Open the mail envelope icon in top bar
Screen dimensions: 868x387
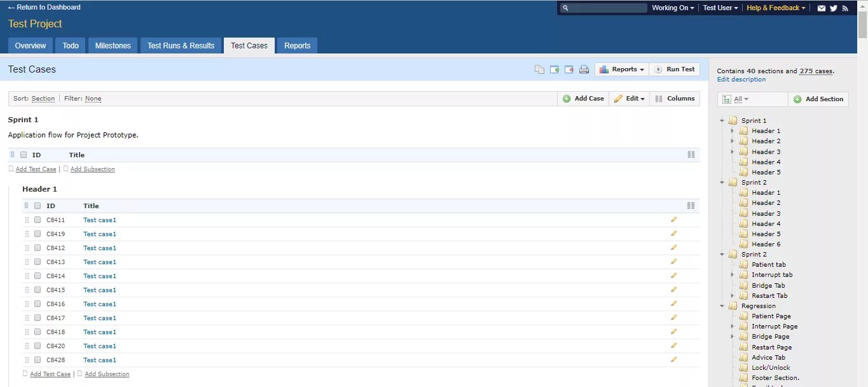(x=822, y=8)
